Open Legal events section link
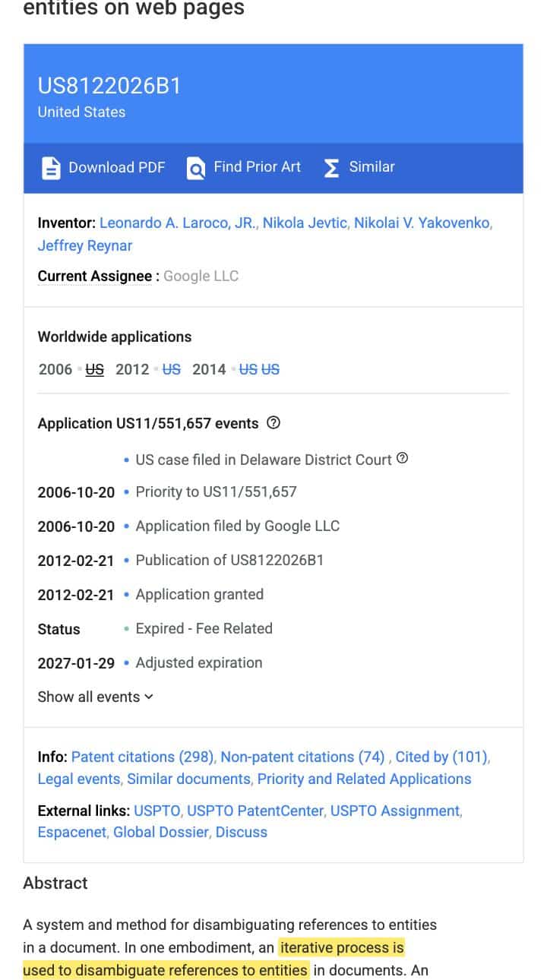 coord(79,779)
